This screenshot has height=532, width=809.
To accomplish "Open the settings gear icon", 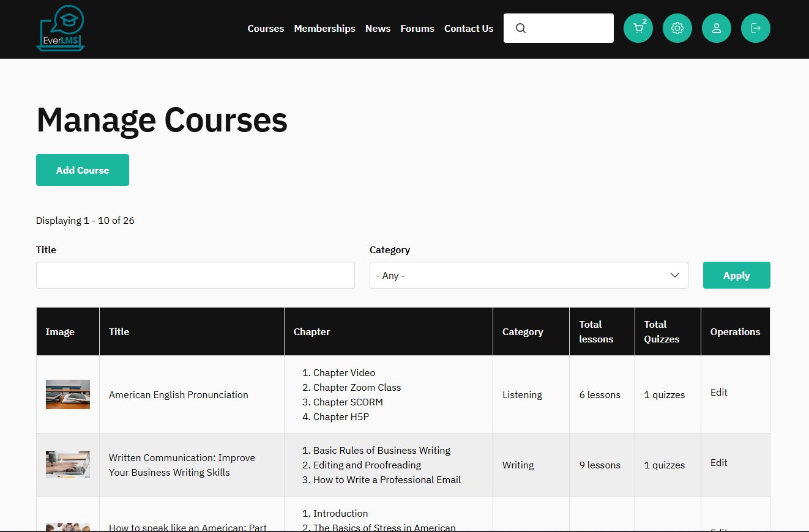I will 677,28.
